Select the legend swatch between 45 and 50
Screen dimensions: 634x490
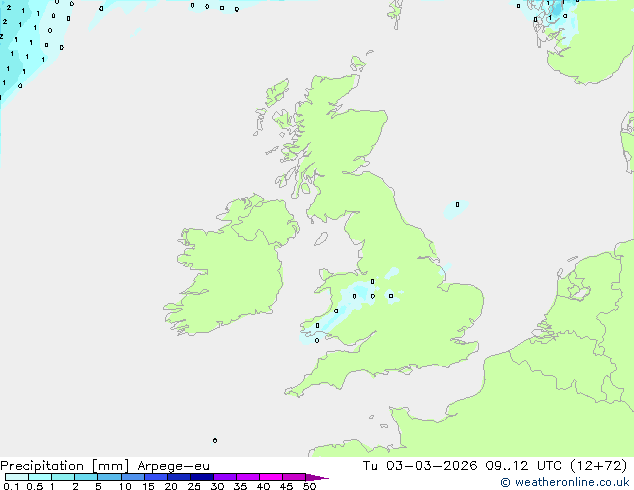tap(295, 478)
